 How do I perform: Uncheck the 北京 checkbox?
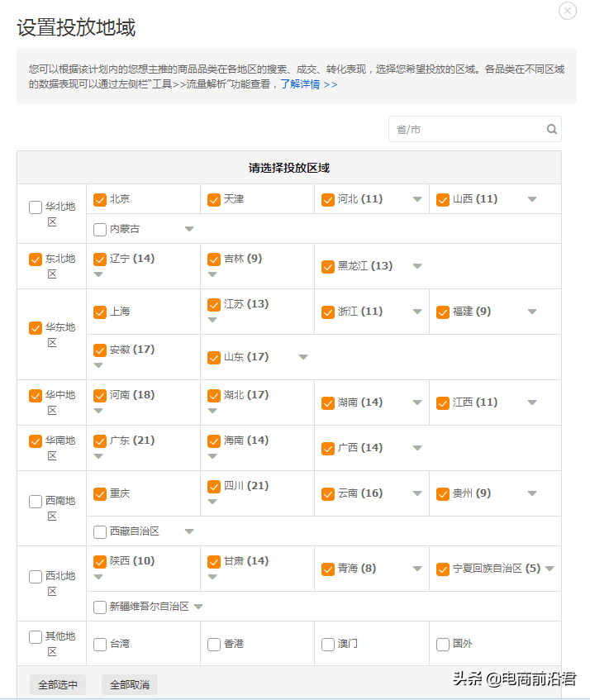tap(100, 199)
